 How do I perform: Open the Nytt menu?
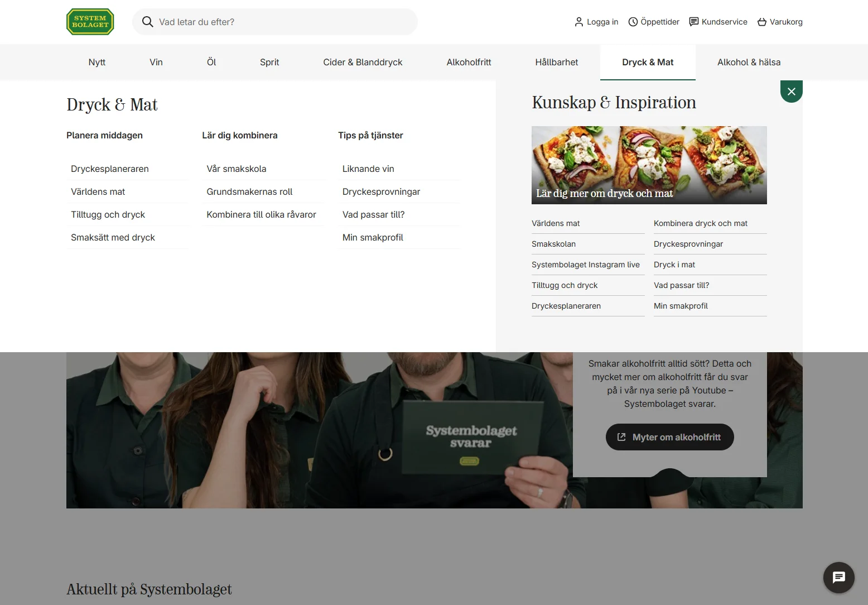(97, 62)
